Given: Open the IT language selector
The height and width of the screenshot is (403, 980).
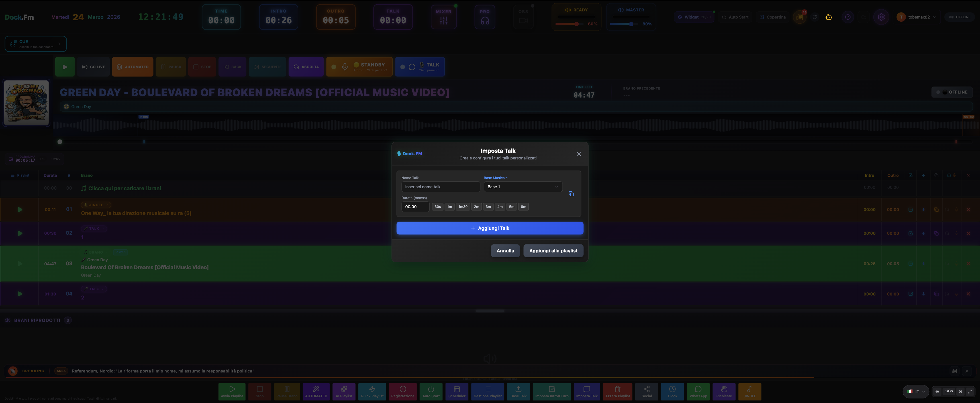Looking at the screenshot, I should point(916,392).
